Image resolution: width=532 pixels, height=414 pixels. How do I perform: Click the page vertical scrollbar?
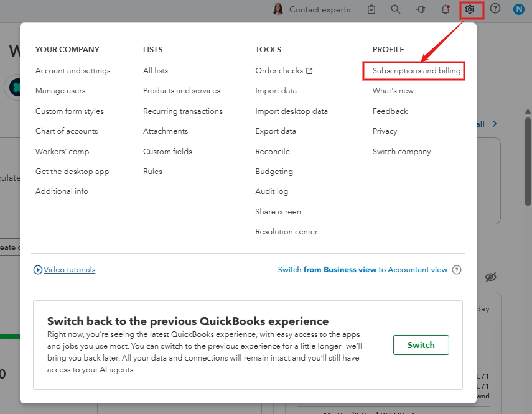[528, 162]
